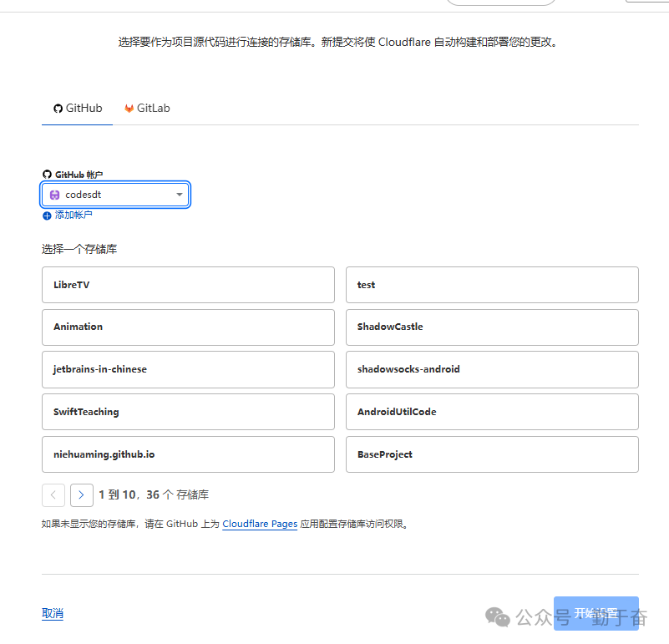669x644 pixels.
Task: Select the LibreTV repository
Action: [x=188, y=284]
